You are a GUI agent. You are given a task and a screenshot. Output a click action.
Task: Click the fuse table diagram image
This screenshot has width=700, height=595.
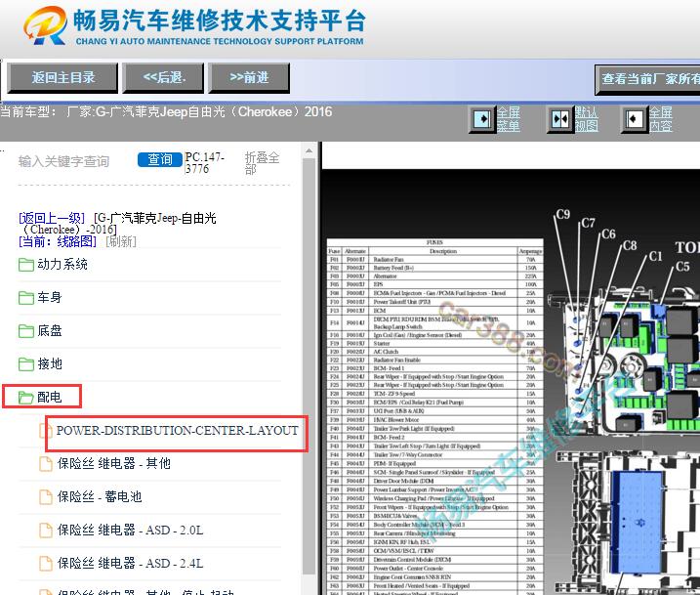434,416
